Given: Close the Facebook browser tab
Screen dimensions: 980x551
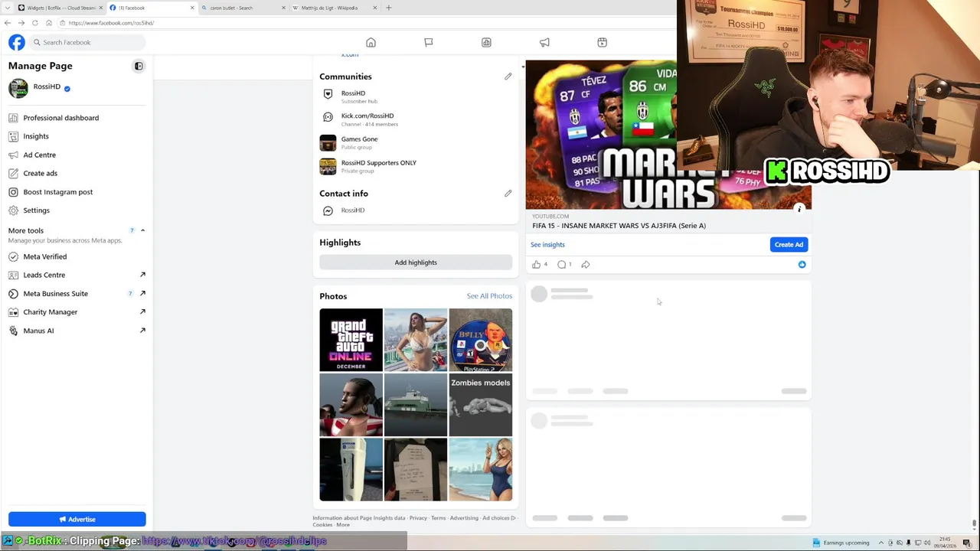Looking at the screenshot, I should (192, 8).
